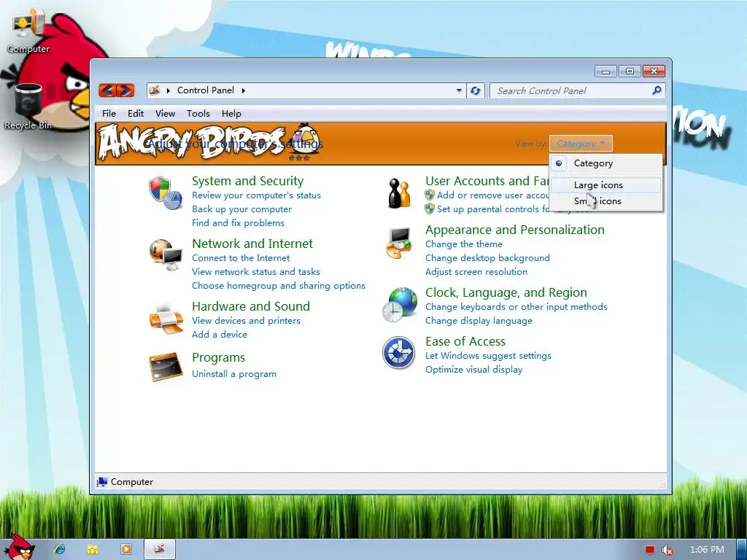The height and width of the screenshot is (560, 747).
Task: Launch Internet Explorer from the taskbar
Action: click(60, 549)
